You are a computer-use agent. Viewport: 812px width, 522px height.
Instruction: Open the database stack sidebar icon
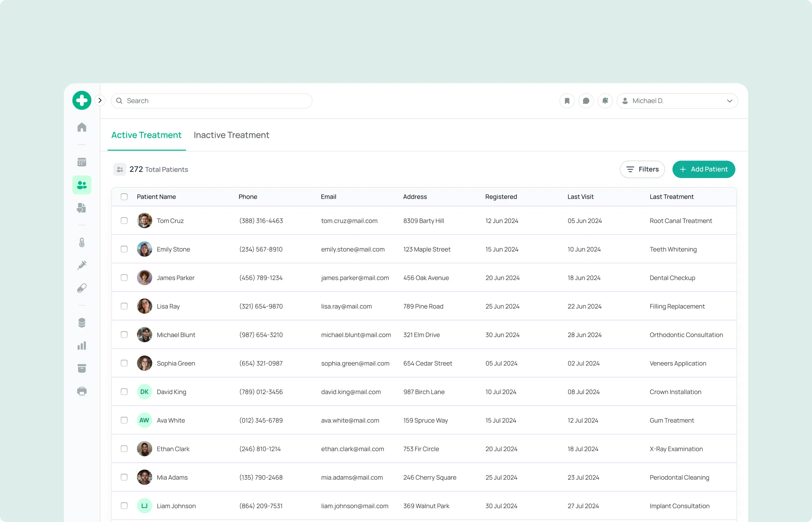tap(82, 323)
